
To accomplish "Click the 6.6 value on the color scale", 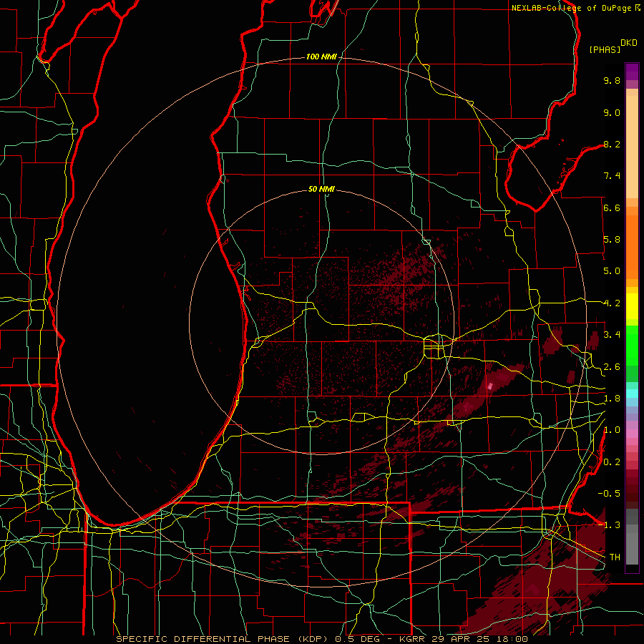I will [612, 208].
